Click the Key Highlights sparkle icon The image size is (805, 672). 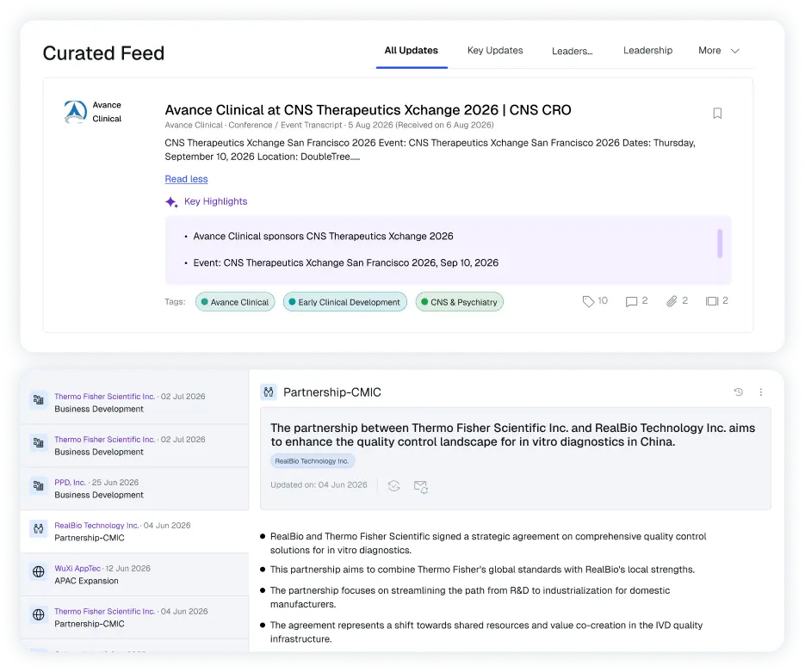tap(171, 201)
